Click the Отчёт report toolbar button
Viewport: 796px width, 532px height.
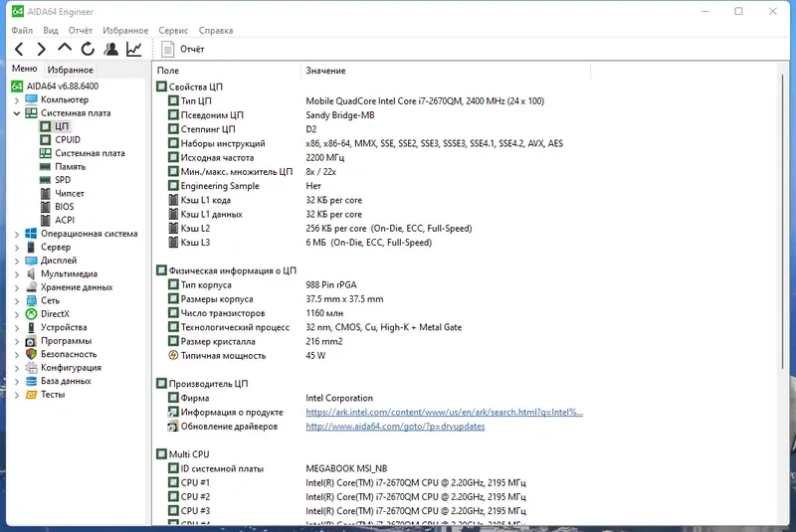[183, 49]
